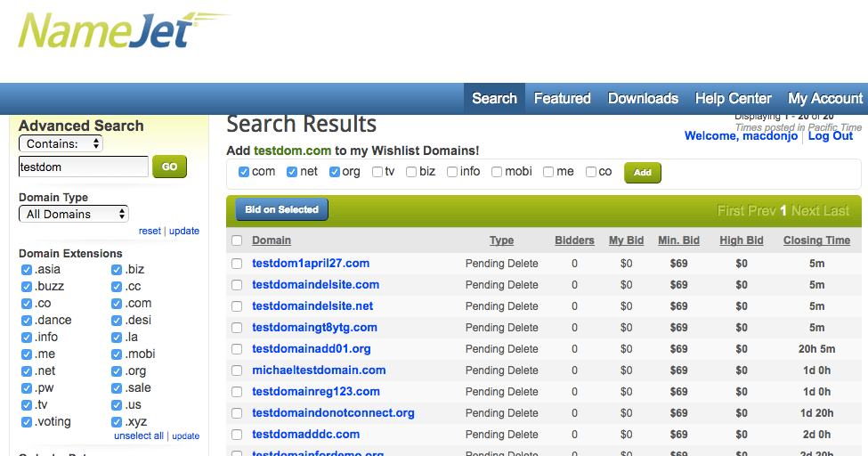
Task: Open testdomaindelsite.net domain link
Action: (x=312, y=305)
